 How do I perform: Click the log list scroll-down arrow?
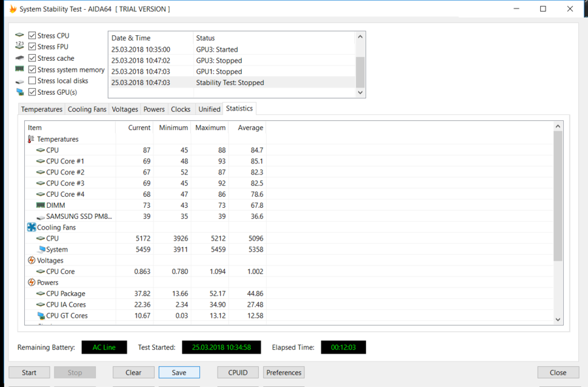(360, 93)
